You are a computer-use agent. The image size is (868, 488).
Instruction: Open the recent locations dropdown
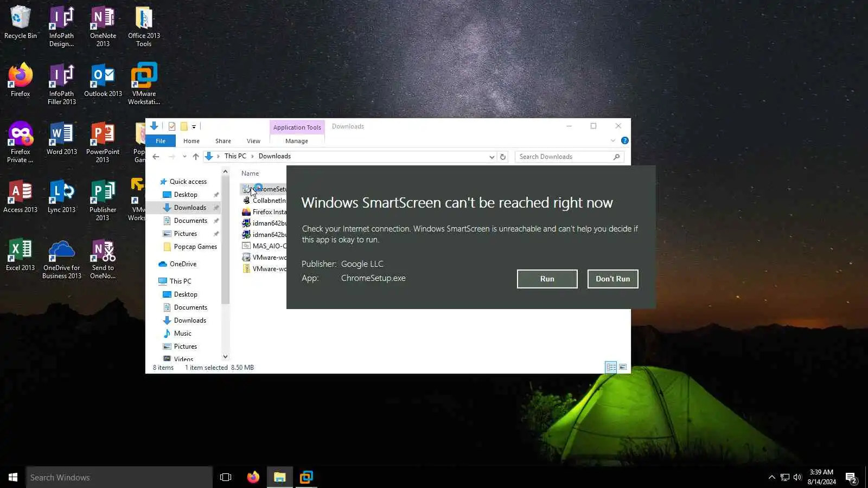(x=184, y=157)
